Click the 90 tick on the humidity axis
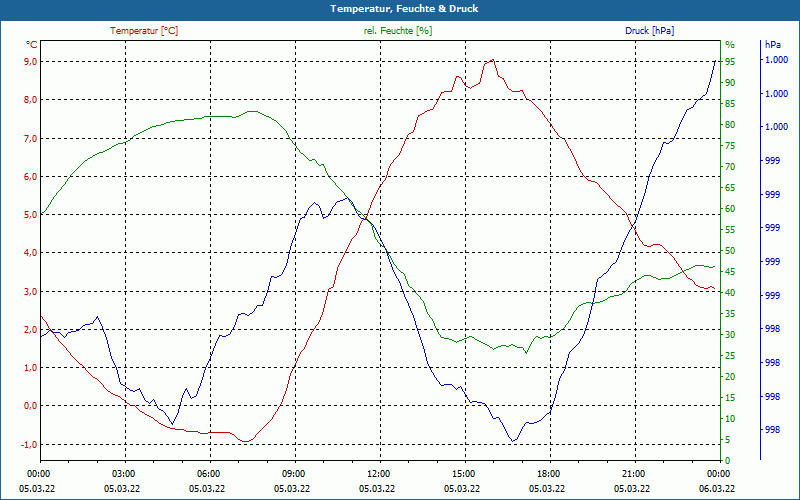The image size is (800, 500). (730, 83)
